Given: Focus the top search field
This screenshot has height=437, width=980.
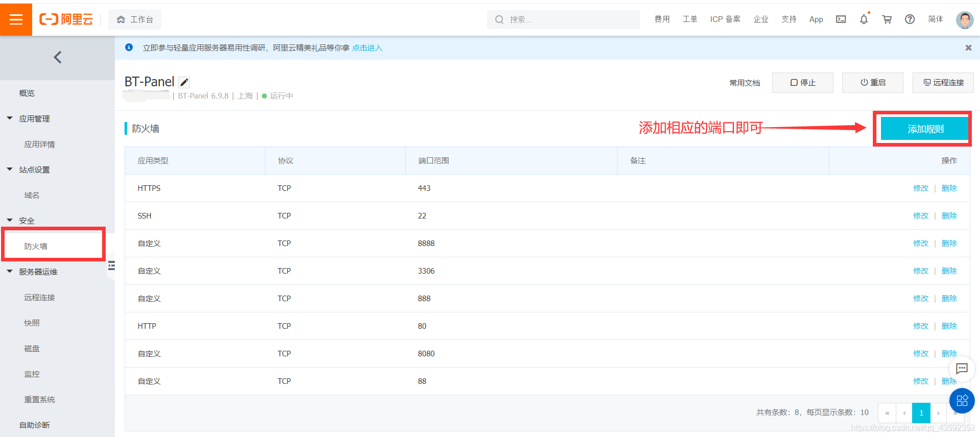Looking at the screenshot, I should [x=563, y=19].
